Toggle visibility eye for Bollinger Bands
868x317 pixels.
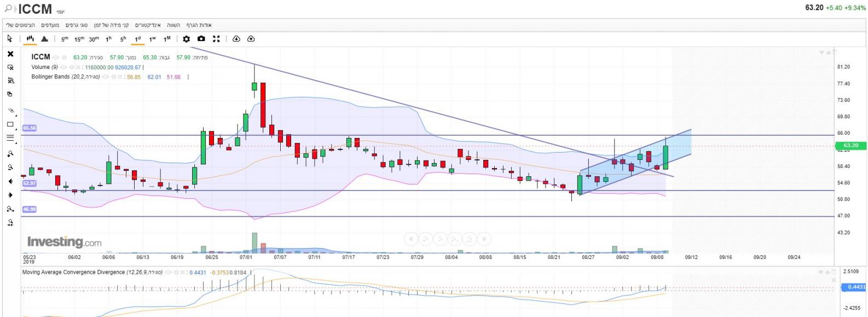click(x=105, y=77)
